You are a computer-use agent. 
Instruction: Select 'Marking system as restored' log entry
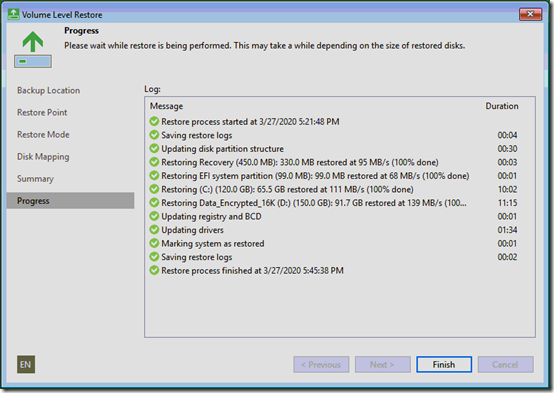click(x=213, y=244)
